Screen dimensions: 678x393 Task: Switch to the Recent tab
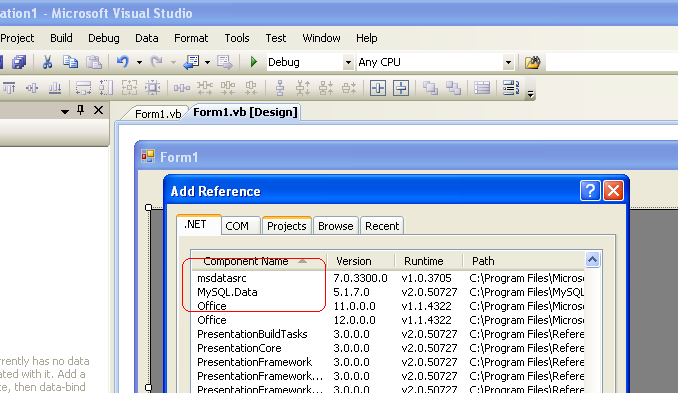tap(382, 226)
